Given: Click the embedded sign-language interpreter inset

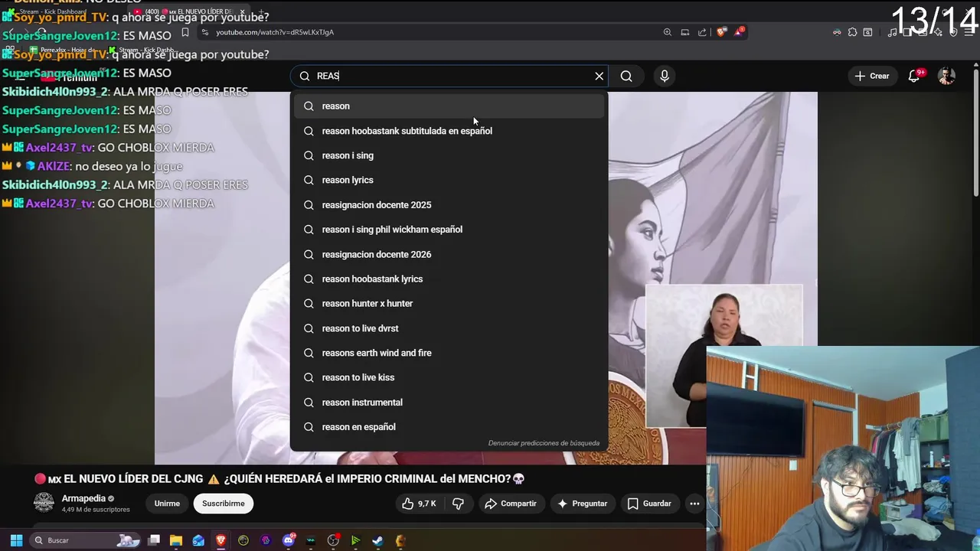Looking at the screenshot, I should (x=724, y=356).
